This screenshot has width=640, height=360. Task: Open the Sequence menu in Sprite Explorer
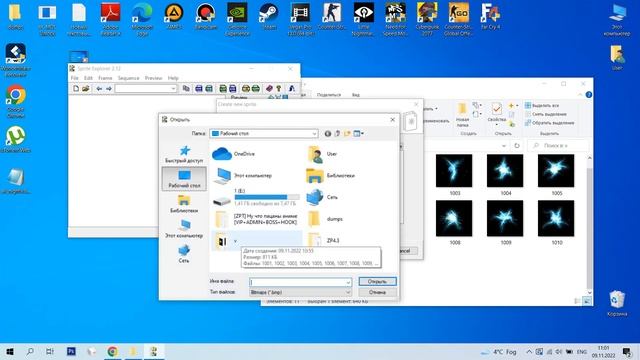click(128, 78)
